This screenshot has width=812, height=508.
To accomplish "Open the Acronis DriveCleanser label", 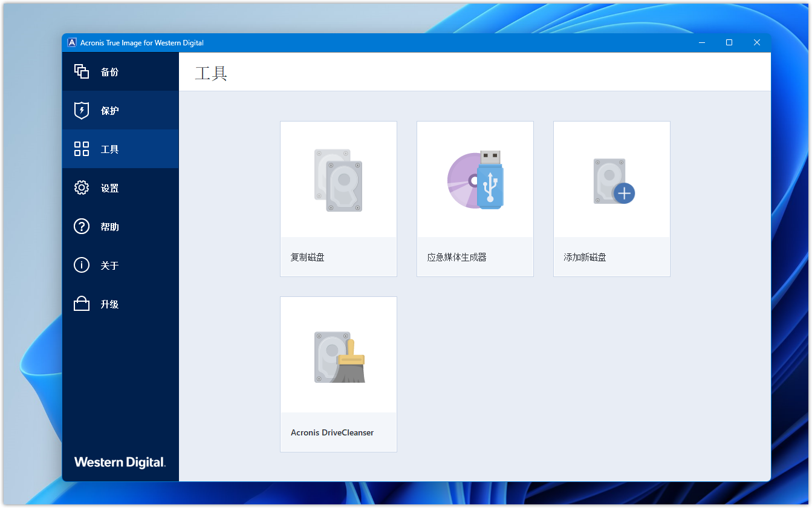I will coord(332,432).
